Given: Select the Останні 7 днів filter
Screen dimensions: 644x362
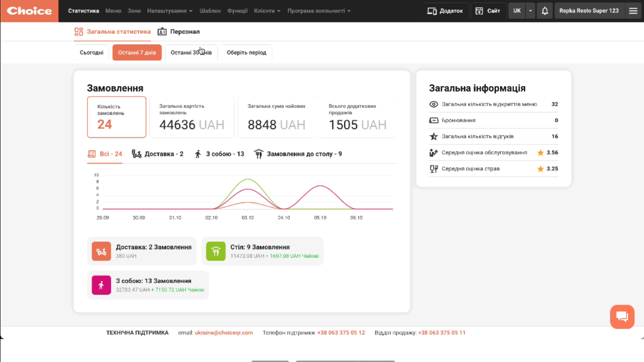Looking at the screenshot, I should coord(137,53).
